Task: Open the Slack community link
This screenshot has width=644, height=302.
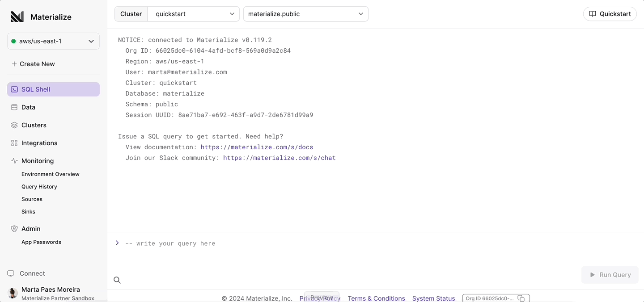Action: coord(280,157)
